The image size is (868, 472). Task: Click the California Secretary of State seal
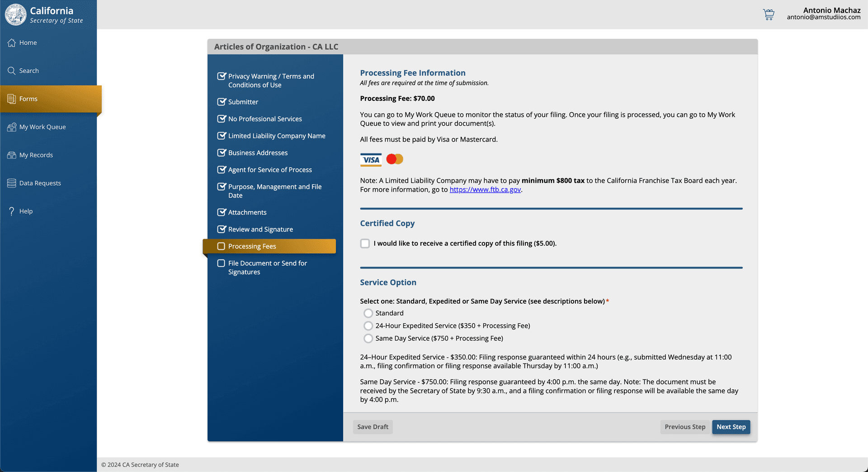(15, 14)
